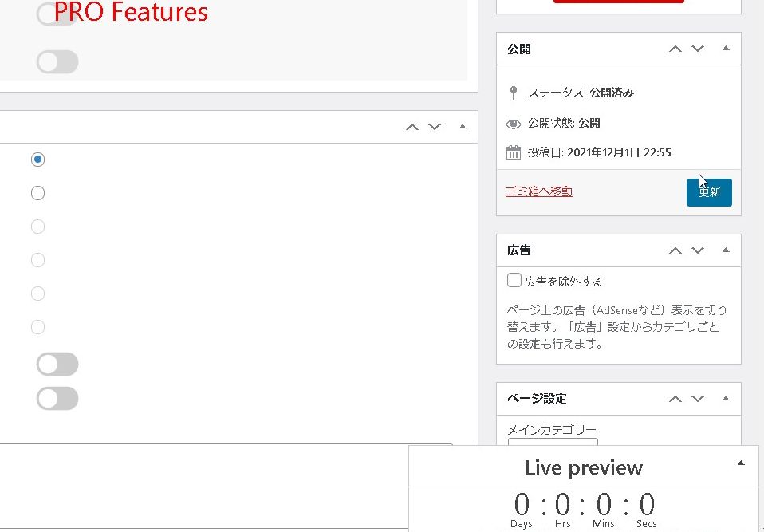Viewport: 764px width, 532px height.
Task: Click the move-down arrow in 公開 panel
Action: coord(698,49)
